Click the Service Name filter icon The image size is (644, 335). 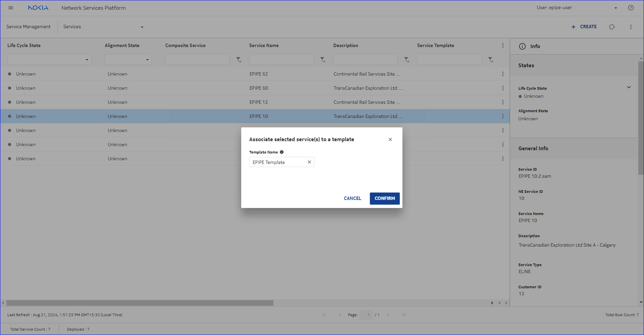(323, 60)
